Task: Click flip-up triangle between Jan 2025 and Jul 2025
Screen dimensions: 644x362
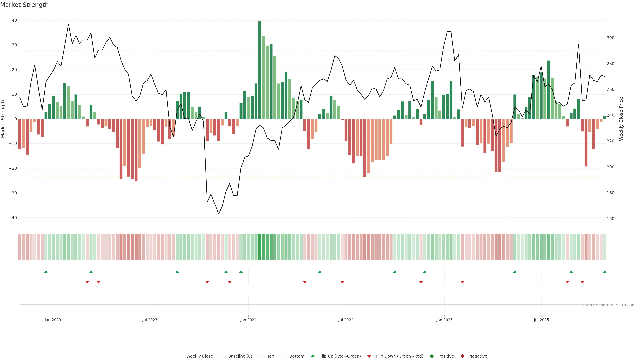Action: (x=515, y=272)
